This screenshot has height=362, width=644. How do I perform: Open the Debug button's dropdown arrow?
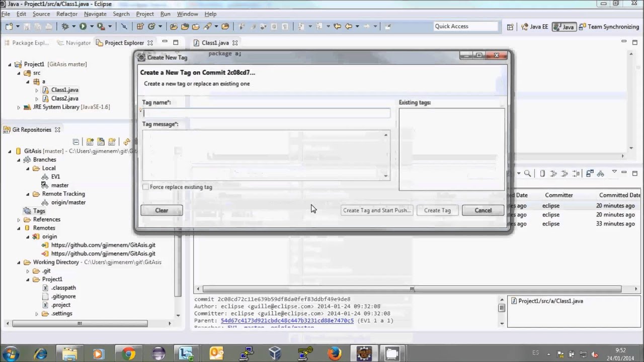coord(73,27)
